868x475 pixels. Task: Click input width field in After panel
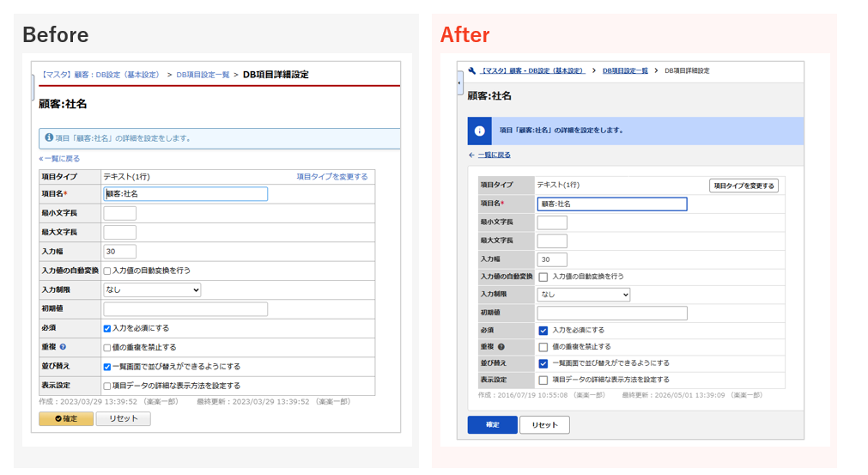pos(552,259)
